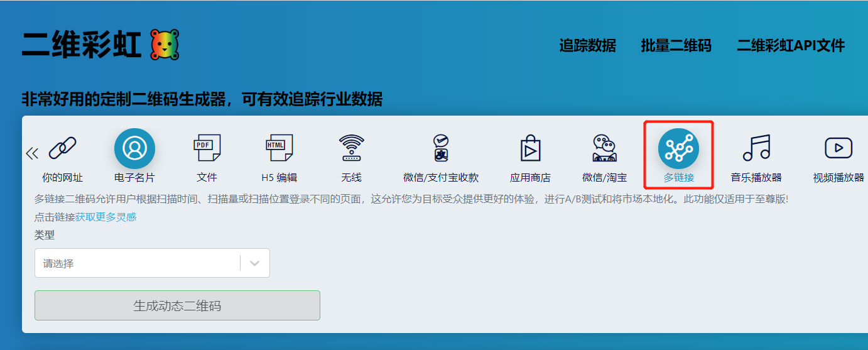Choose the 视频播放器 video icon
Viewport: 868px width, 350px height.
[x=838, y=148]
